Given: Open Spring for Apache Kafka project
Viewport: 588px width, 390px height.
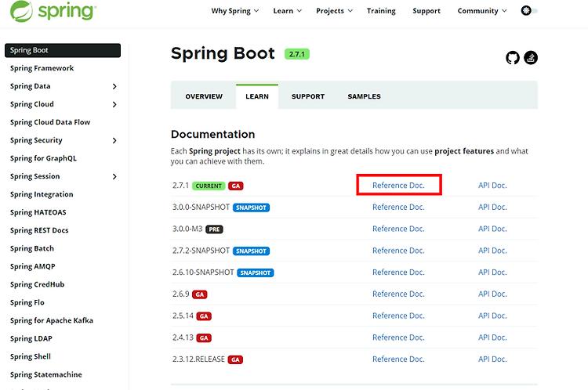Looking at the screenshot, I should [x=52, y=320].
